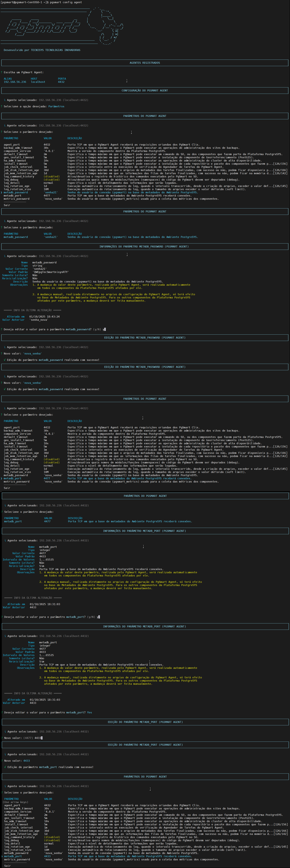Viewport: 290px width, 868px height.
Task: Select the Parâmetros option
Action: coord(56,106)
